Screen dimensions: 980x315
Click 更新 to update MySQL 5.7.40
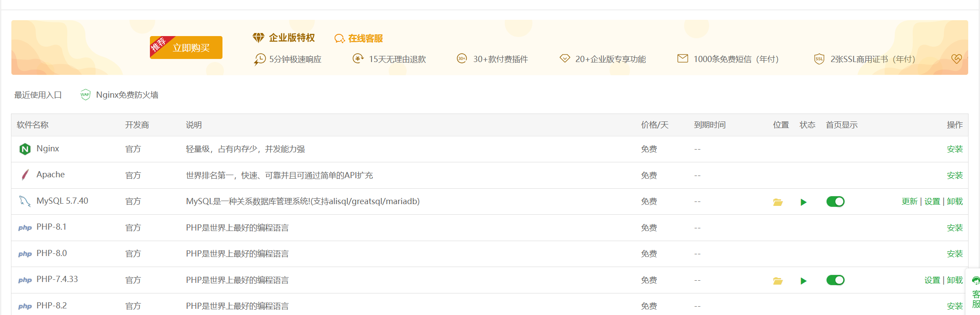(x=910, y=201)
